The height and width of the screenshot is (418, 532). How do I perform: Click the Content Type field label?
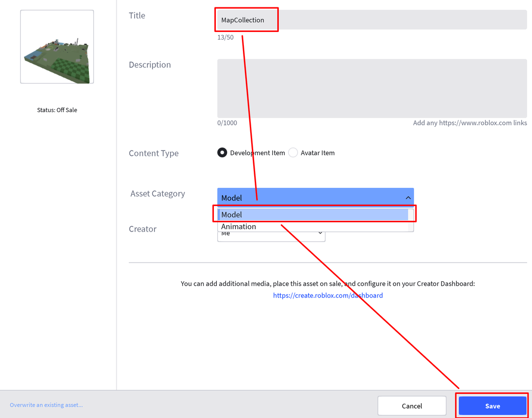(x=153, y=153)
